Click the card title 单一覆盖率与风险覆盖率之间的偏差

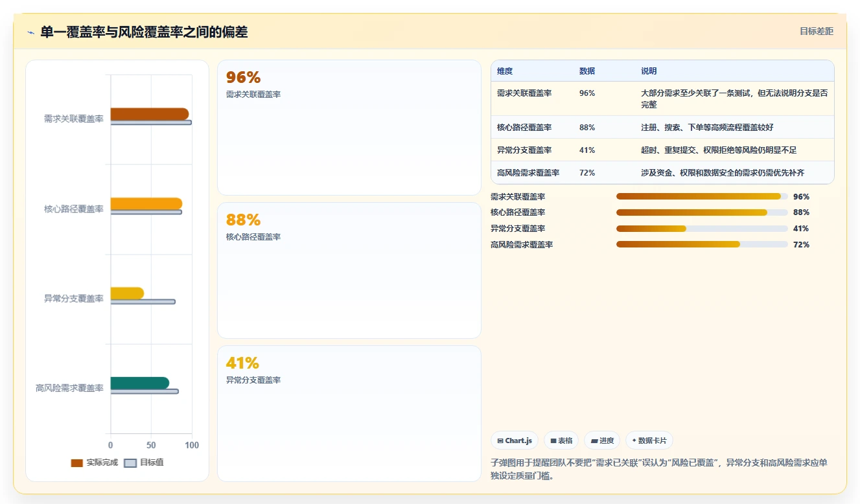coord(144,32)
